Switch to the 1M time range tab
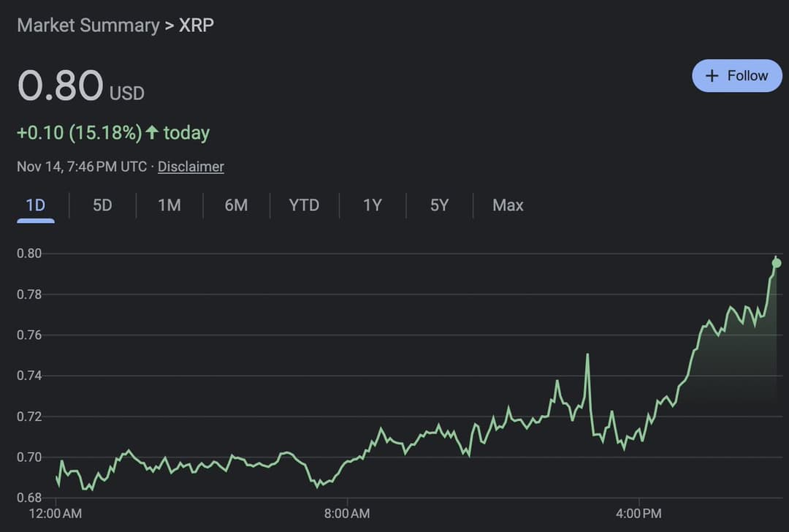789x532 pixels. coord(169,205)
